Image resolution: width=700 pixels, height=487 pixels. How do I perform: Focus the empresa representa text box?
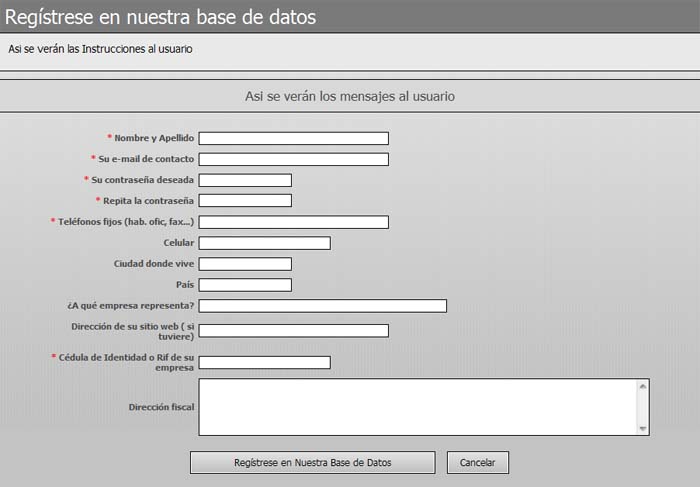click(x=322, y=306)
